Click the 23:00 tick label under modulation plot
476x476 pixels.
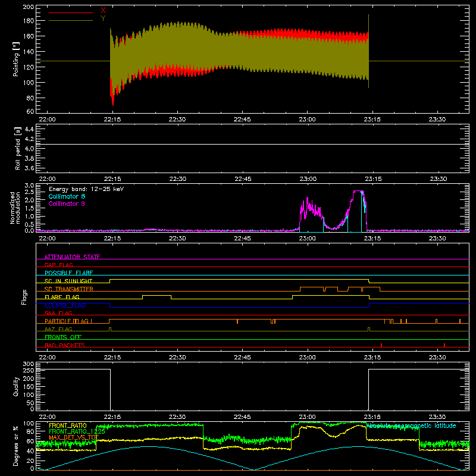307,239
